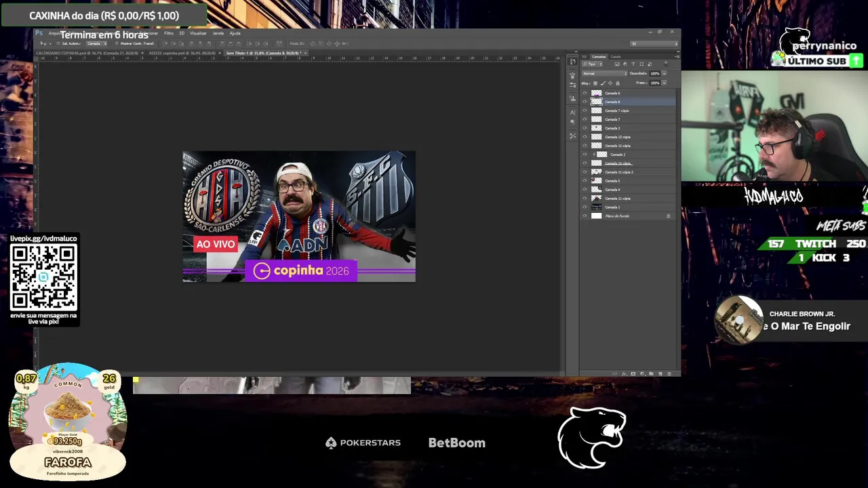Click Camada 7 layer thumbnail

(x=596, y=119)
